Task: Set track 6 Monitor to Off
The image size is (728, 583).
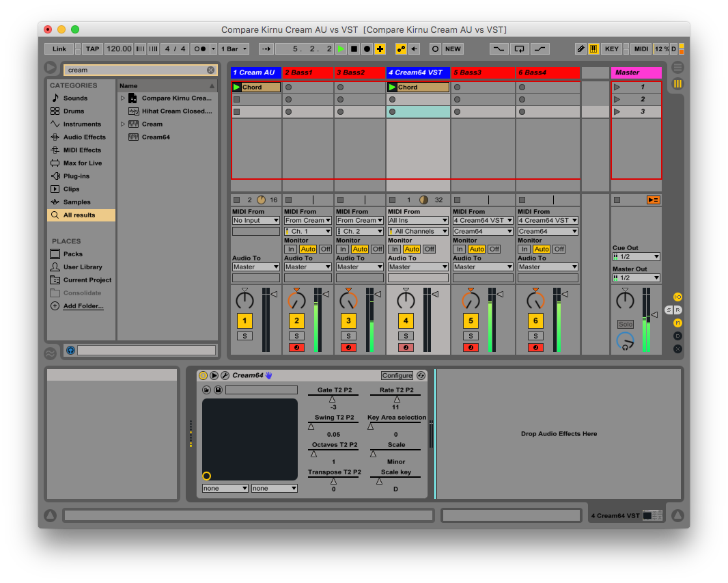Action: (x=559, y=249)
